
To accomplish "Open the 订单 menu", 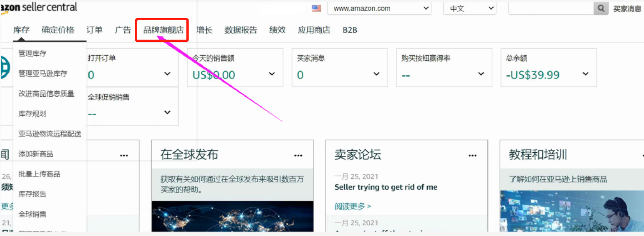I will coord(94,30).
